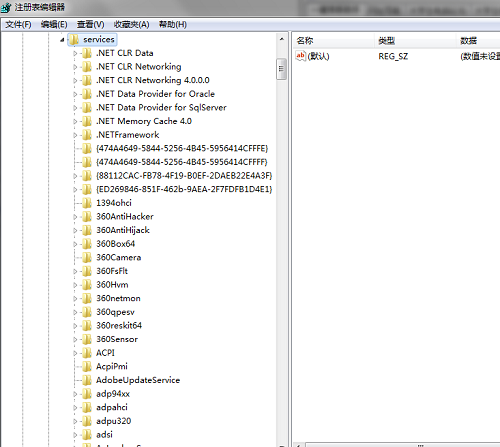Screen dimensions: 500x447
Task: Select the ACPI key label
Action: tap(105, 353)
